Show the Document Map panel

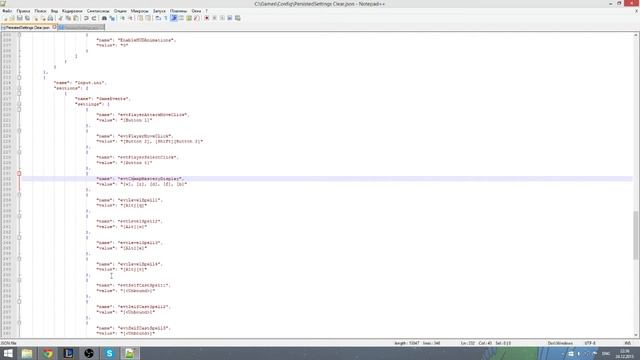(189, 18)
